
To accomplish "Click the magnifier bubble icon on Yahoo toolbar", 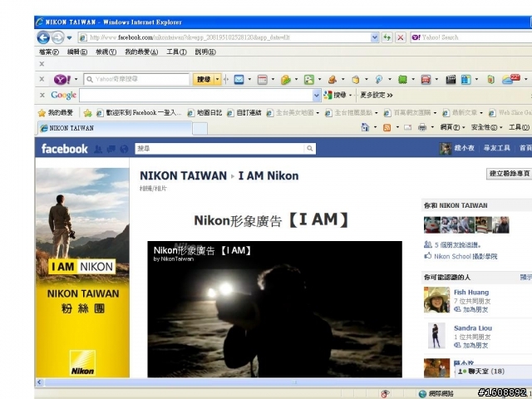I will click(x=379, y=80).
